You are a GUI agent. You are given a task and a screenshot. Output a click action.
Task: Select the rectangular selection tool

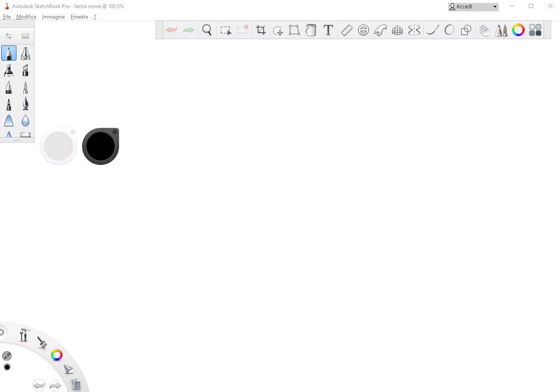(226, 30)
